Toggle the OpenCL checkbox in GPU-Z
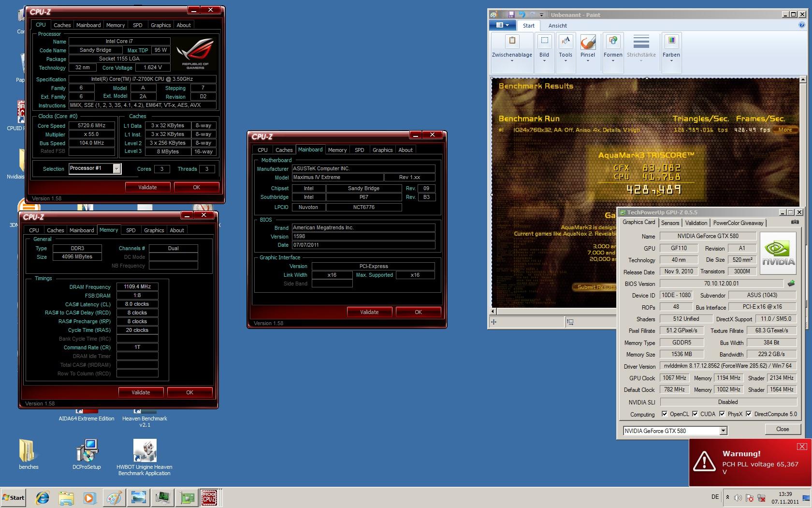 pos(665,414)
